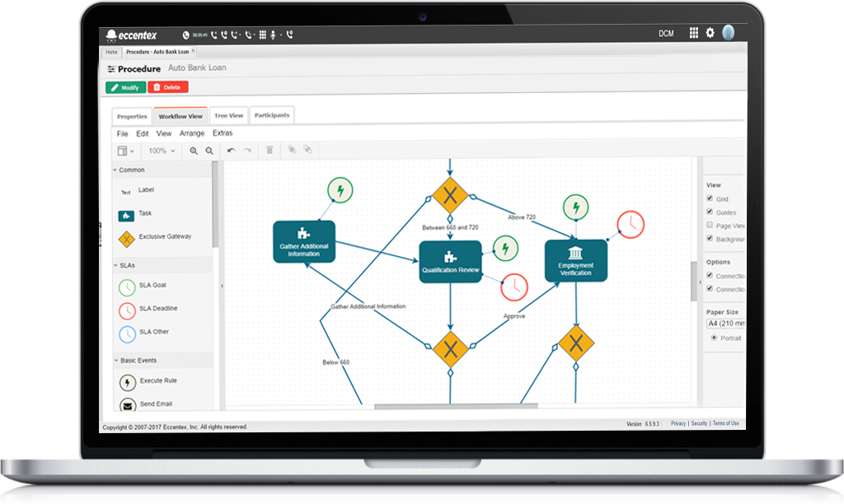Open the Arrange menu

192,133
